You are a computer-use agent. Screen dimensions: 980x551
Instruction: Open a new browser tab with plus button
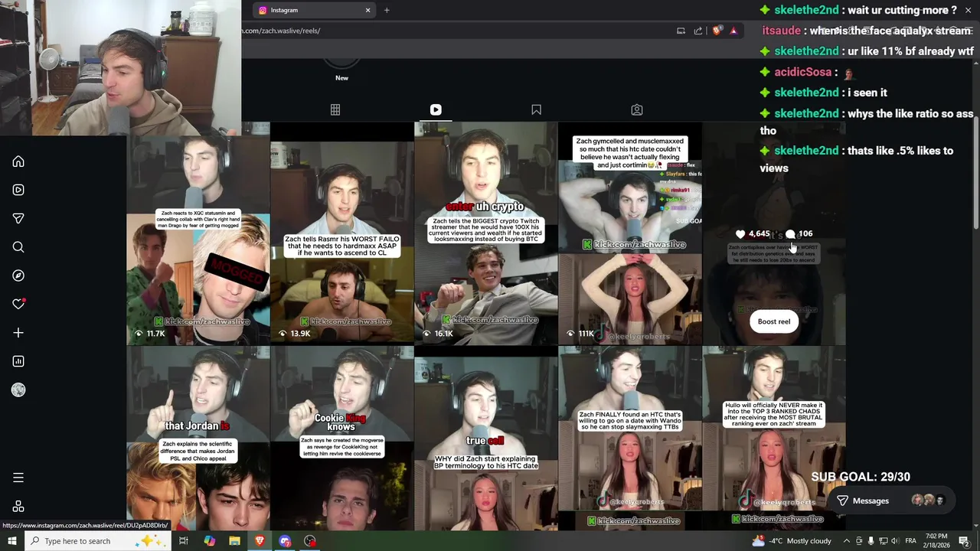coord(387,10)
